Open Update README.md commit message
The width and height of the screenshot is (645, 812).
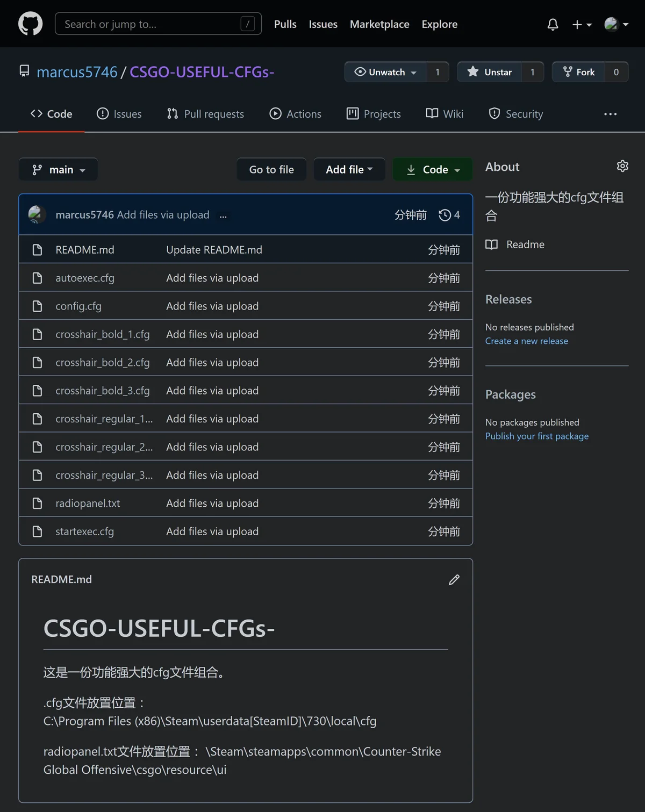pyautogui.click(x=214, y=250)
